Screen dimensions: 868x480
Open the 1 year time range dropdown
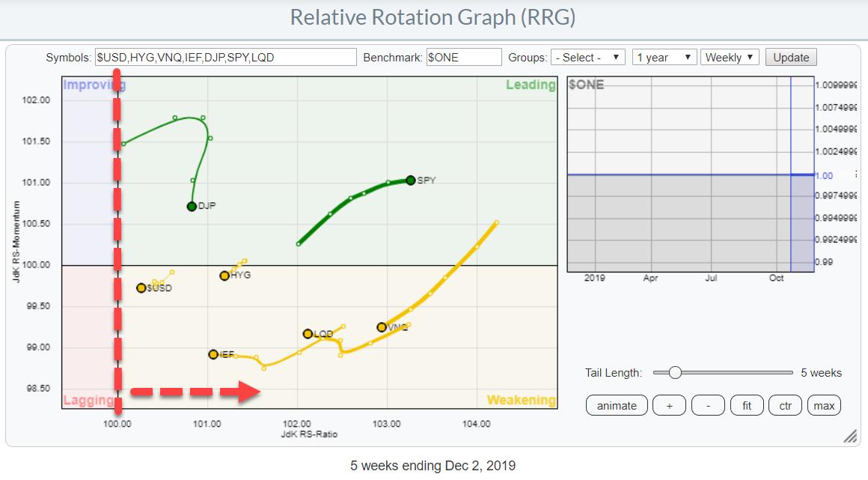point(664,58)
